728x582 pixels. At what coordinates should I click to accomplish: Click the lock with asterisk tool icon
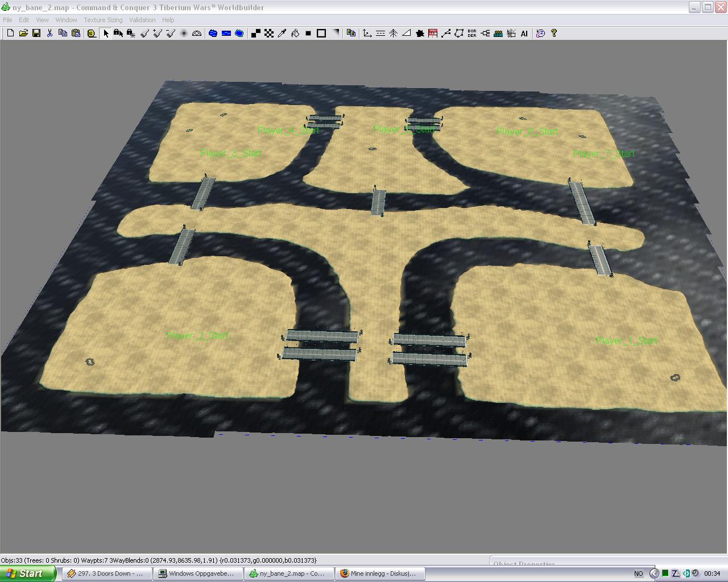(x=131, y=34)
